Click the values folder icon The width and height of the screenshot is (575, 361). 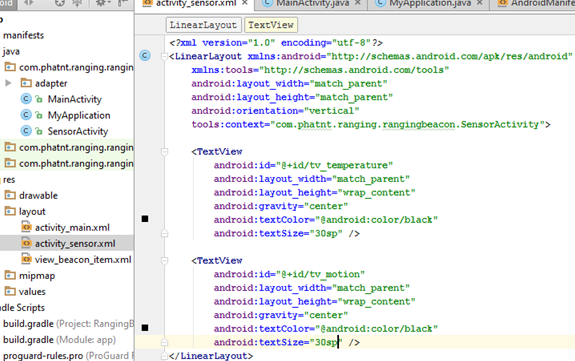click(x=10, y=291)
